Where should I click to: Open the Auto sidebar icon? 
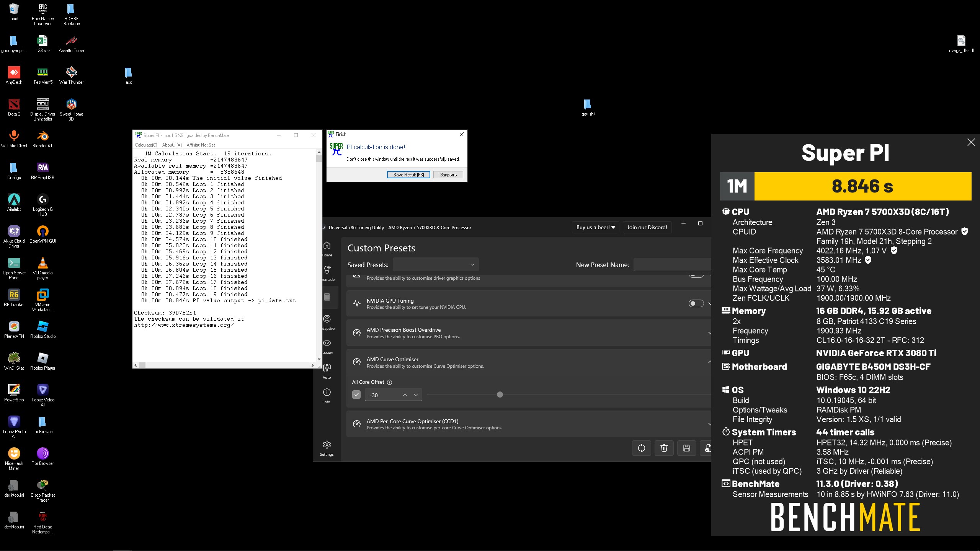pyautogui.click(x=327, y=371)
